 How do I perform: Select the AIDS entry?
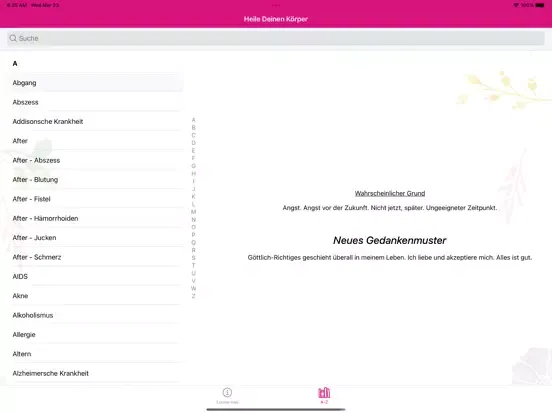[x=96, y=276]
